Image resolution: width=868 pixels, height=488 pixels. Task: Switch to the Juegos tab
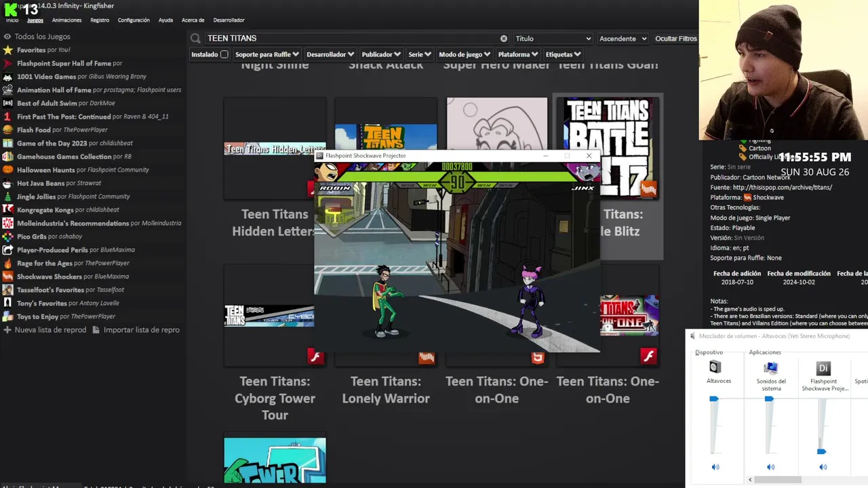35,20
